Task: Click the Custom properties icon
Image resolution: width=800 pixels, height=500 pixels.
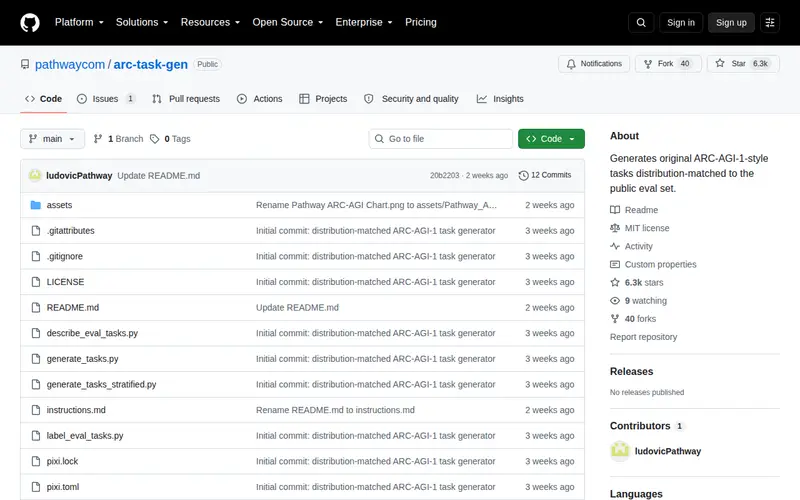Action: pyautogui.click(x=615, y=264)
